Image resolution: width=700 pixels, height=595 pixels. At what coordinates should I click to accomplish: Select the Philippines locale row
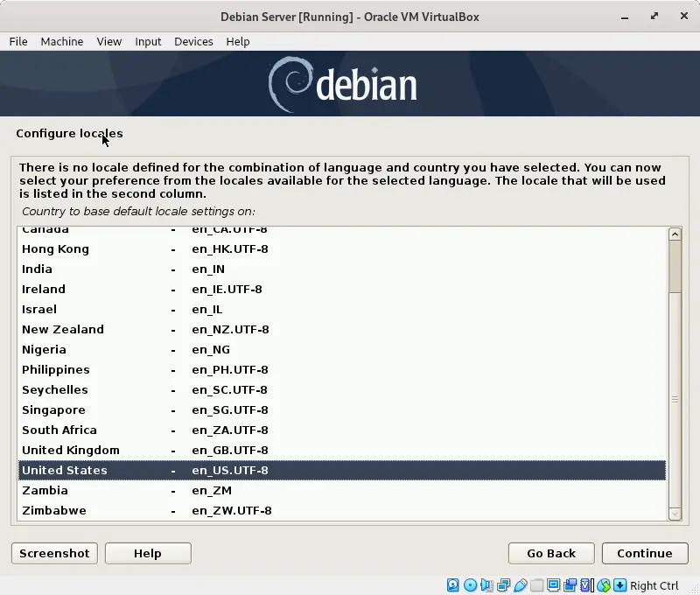coord(342,369)
